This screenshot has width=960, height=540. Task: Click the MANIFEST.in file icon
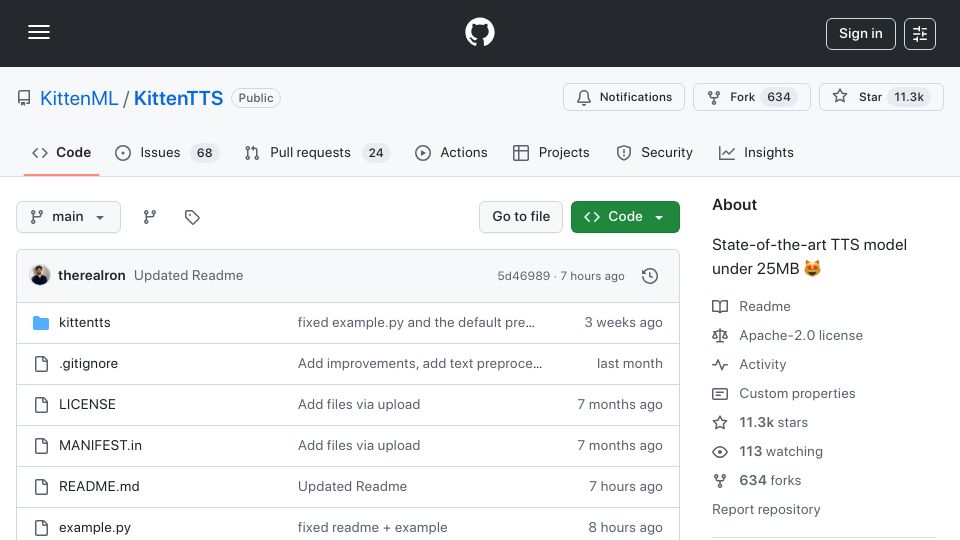tap(41, 446)
